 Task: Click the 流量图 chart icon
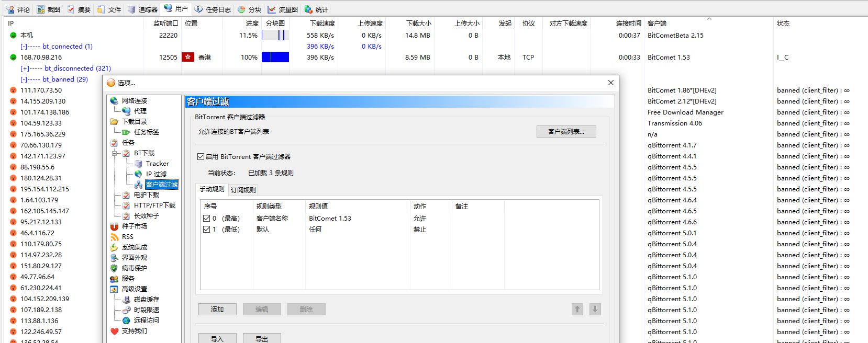pos(272,9)
